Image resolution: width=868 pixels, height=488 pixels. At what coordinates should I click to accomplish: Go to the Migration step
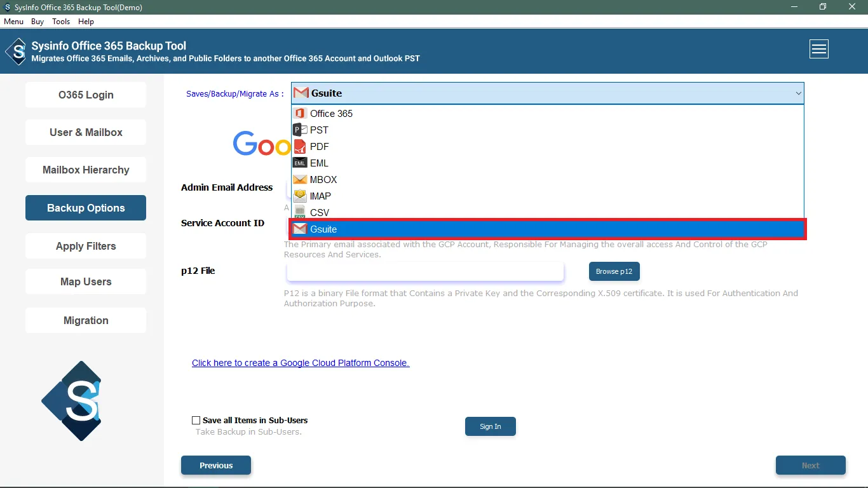(x=86, y=320)
